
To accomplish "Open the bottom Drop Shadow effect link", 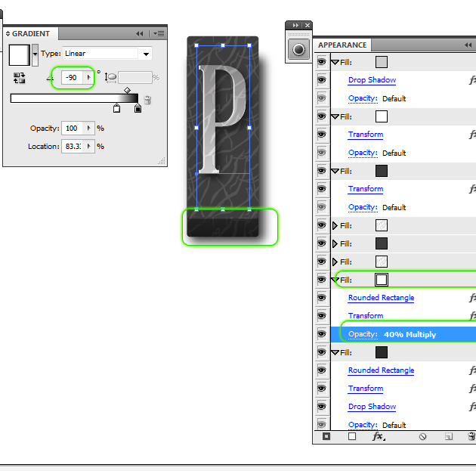I will tap(372, 406).
